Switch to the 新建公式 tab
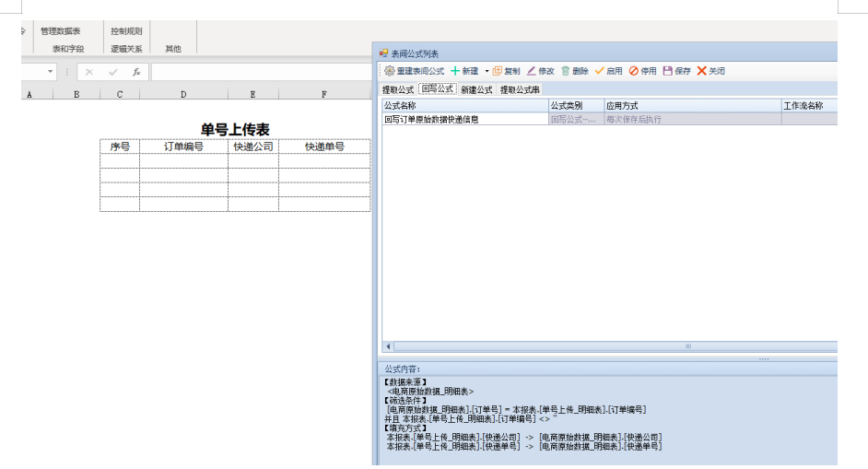Screen dimensions: 868x469 pos(476,89)
